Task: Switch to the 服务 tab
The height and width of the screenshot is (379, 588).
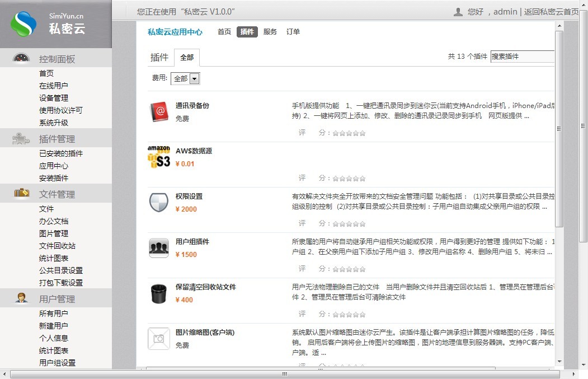Action: [270, 32]
